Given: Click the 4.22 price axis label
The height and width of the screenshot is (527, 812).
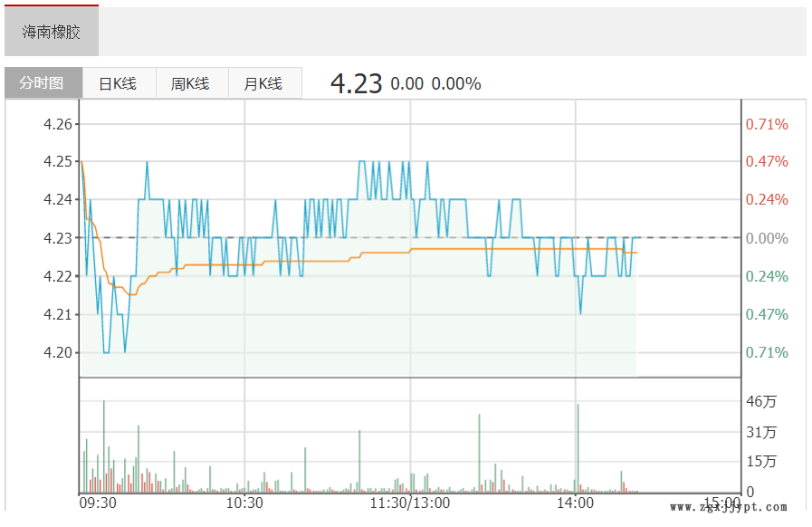Looking at the screenshot, I should [58, 276].
